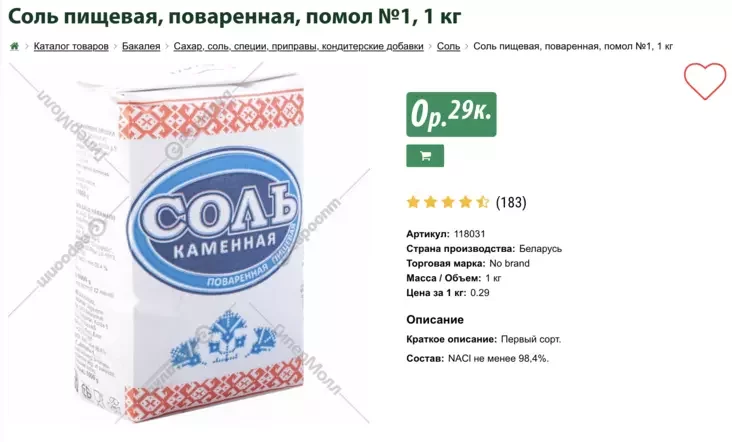Open the Каталог товаров breadcrumb link
Screen dimensions: 732x442
(x=71, y=46)
